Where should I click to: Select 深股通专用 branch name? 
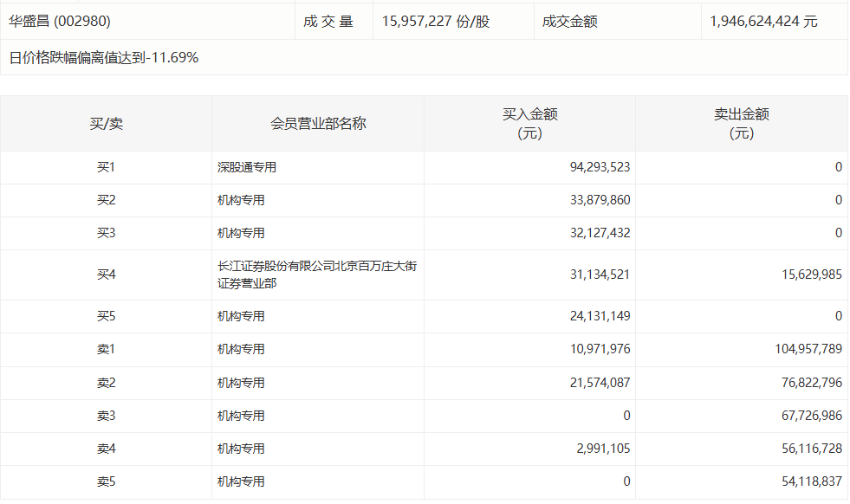[x=247, y=167]
